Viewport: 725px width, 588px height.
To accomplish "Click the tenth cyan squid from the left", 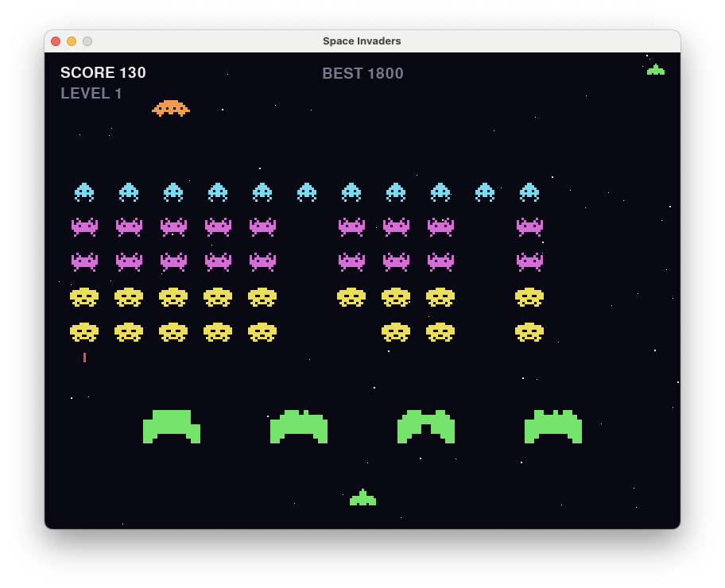I will click(x=485, y=192).
